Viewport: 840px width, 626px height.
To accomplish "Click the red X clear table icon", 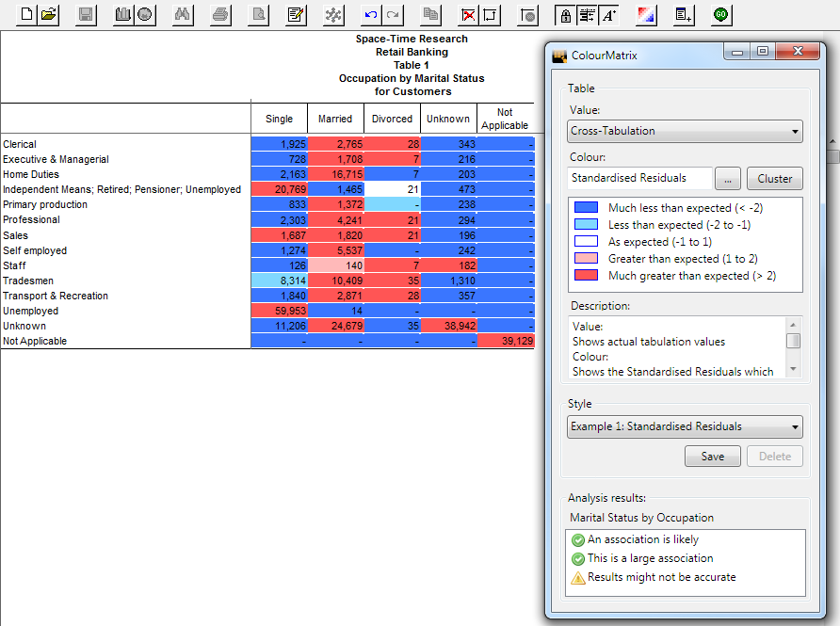I will [467, 15].
